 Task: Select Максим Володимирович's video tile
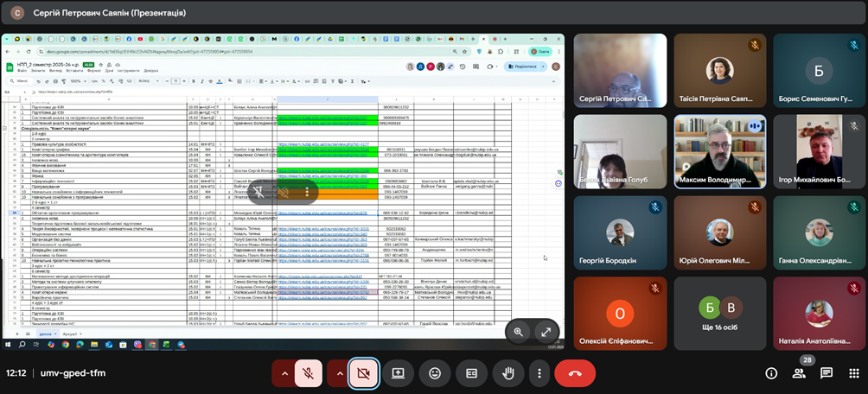click(x=718, y=150)
